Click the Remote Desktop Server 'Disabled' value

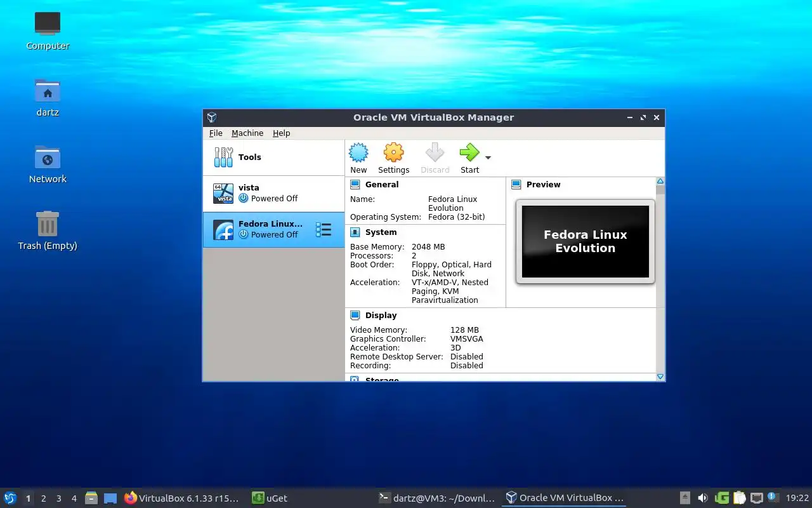[466, 356]
